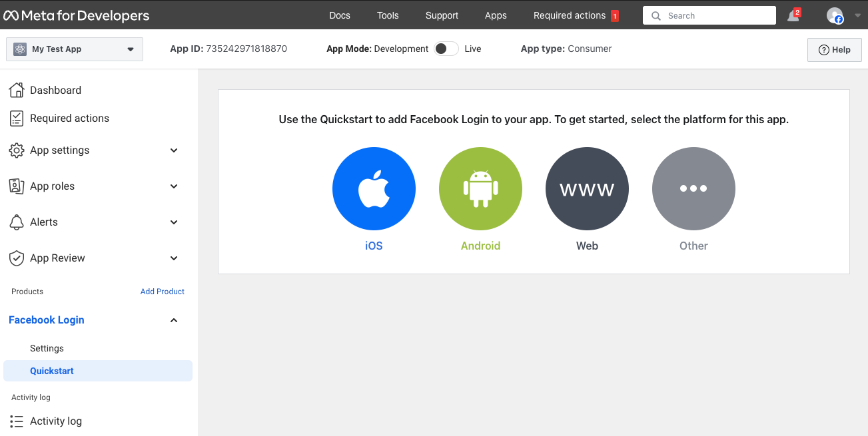Open the Activity log sidebar link
868x436 pixels.
coord(56,421)
